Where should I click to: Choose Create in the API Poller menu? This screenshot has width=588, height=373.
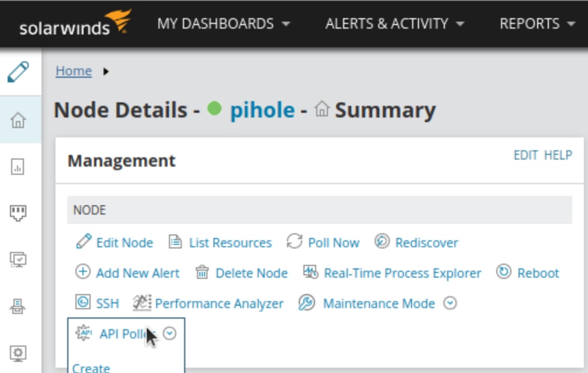coord(91,368)
